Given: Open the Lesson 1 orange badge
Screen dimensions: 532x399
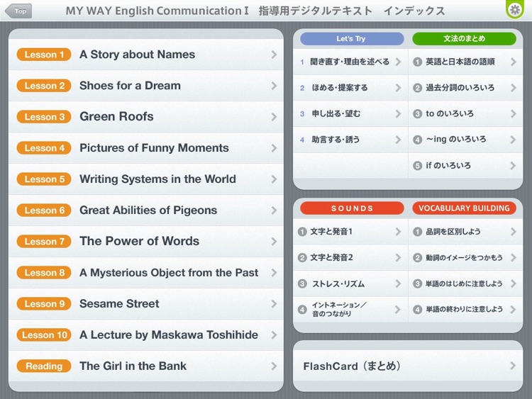Looking at the screenshot, I should 44,55.
